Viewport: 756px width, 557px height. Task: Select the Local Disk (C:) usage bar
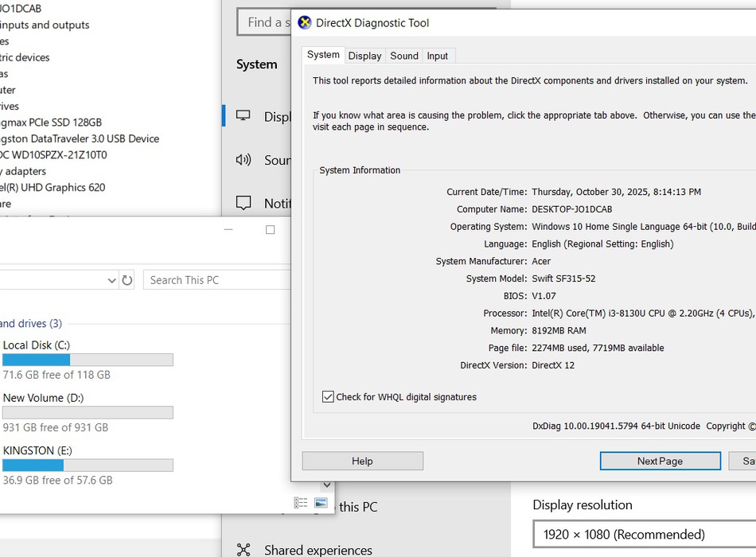tap(88, 360)
